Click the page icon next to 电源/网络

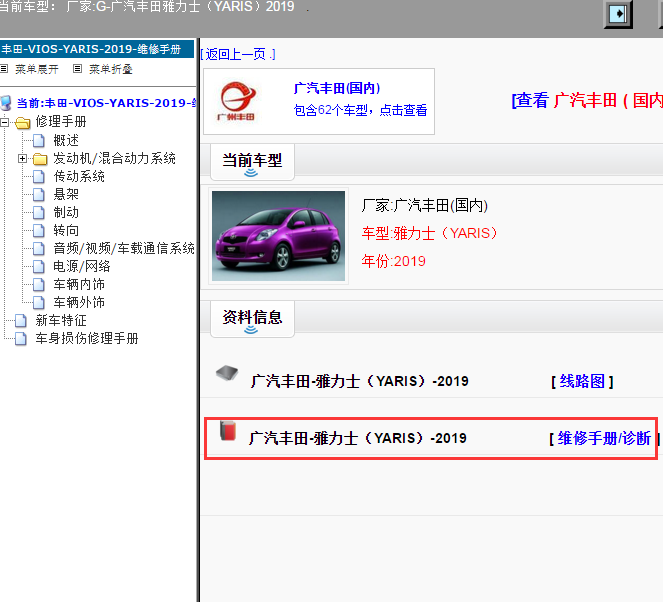pyautogui.click(x=39, y=266)
